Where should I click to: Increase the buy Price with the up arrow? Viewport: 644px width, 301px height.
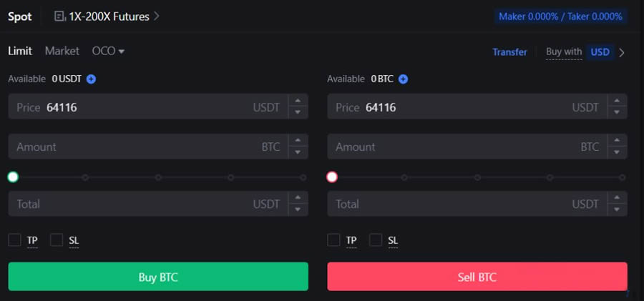pos(298,101)
